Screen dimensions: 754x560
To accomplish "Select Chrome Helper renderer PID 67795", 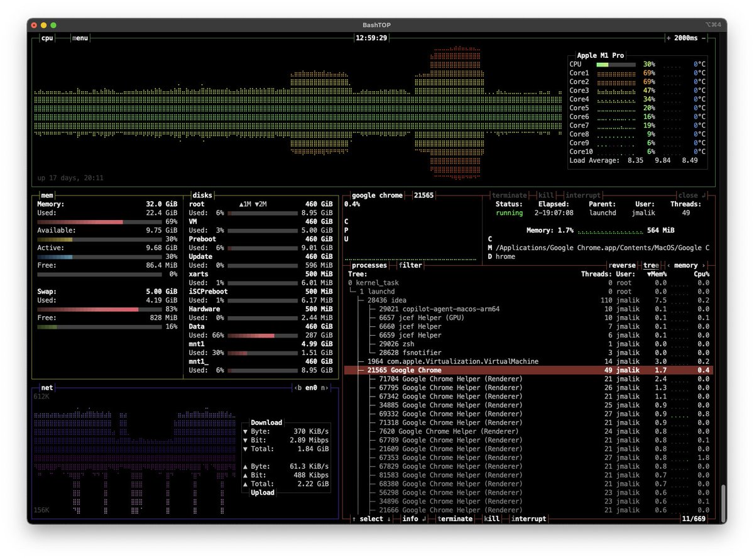I will click(x=528, y=388).
